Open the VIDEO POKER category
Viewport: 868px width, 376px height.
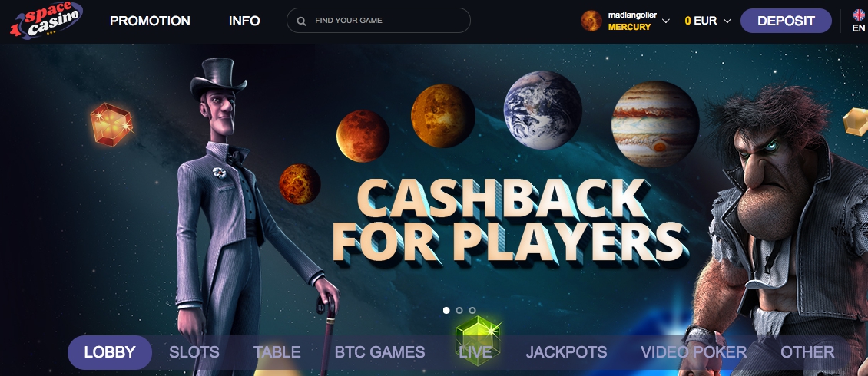pyautogui.click(x=694, y=352)
